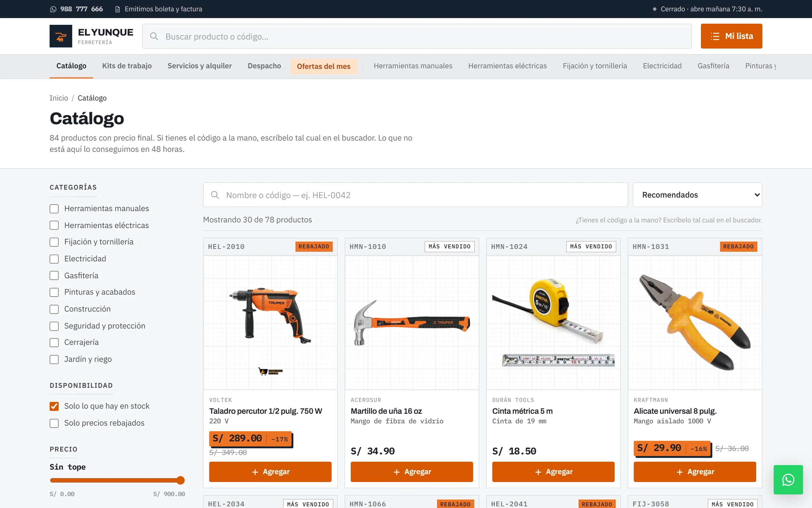Click the El Yunque anvil logo icon

pyautogui.click(x=61, y=36)
